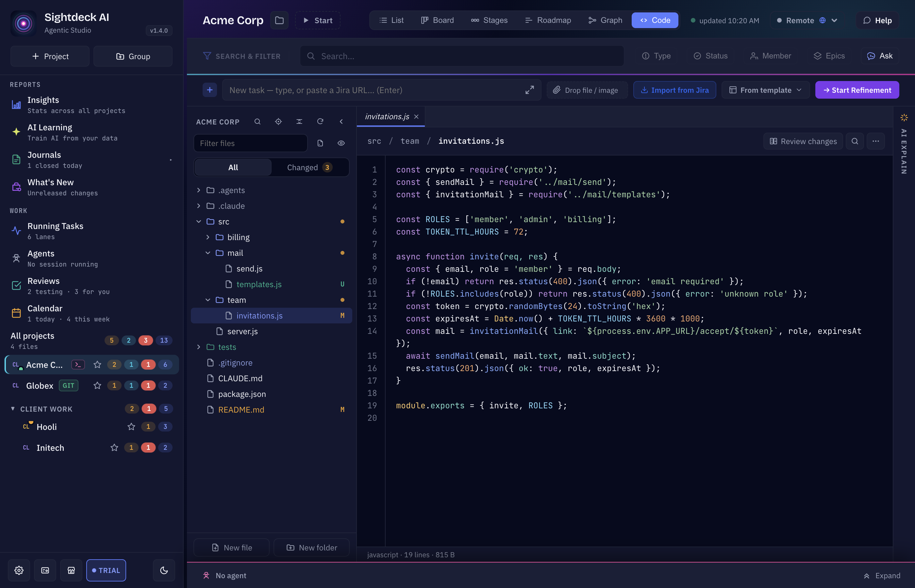Refresh the file tree

click(x=320, y=122)
